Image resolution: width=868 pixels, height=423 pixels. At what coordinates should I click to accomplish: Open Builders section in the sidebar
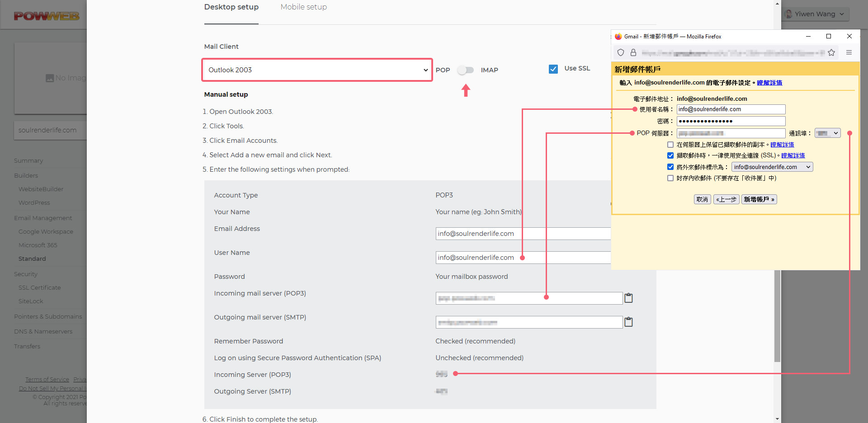tap(26, 176)
